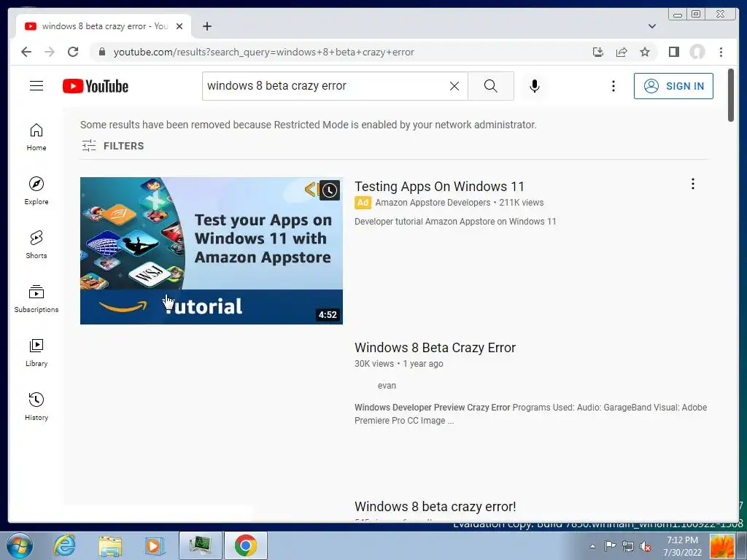Add ad video to Watch later
The width and height of the screenshot is (747, 560).
coord(329,190)
